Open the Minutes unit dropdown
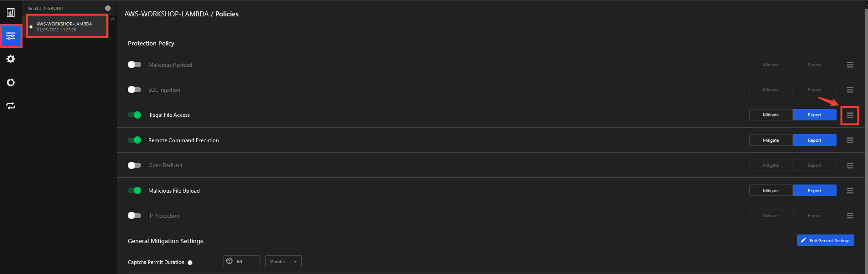 coord(283,261)
